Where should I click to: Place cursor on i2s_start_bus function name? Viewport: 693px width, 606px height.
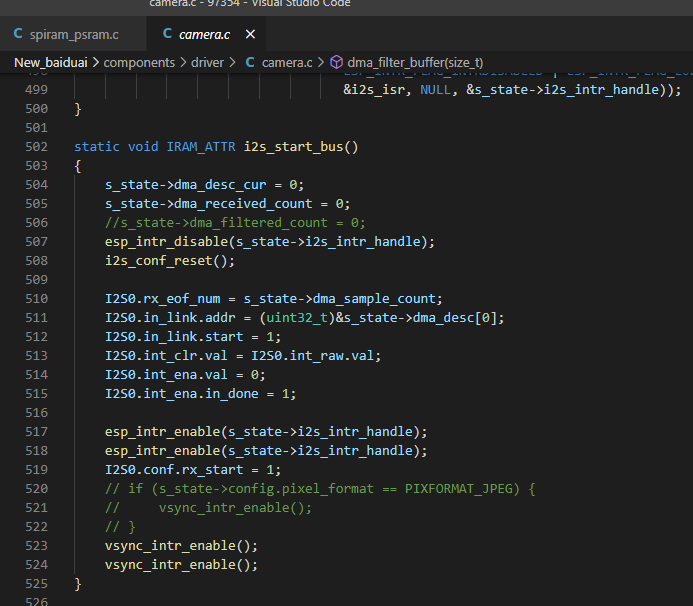click(293, 147)
